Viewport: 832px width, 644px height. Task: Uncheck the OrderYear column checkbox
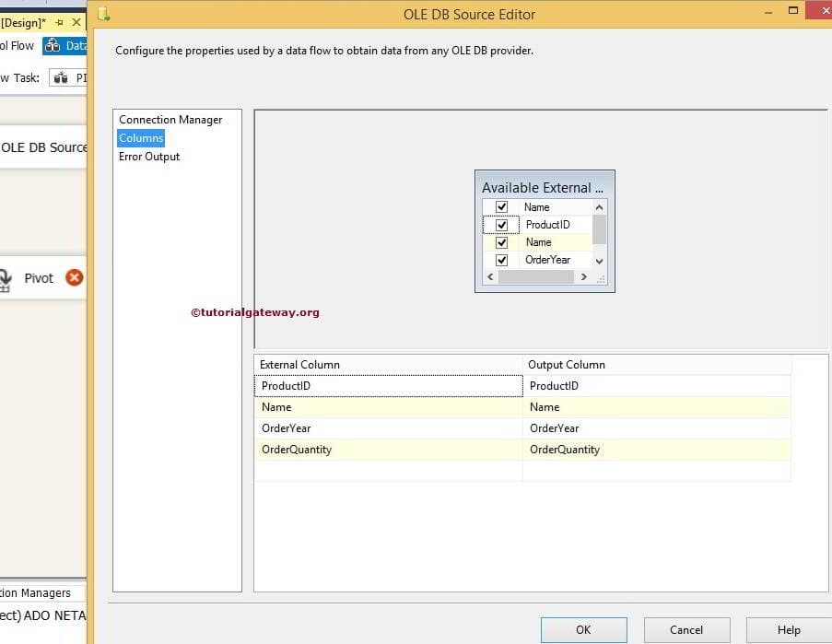501,259
